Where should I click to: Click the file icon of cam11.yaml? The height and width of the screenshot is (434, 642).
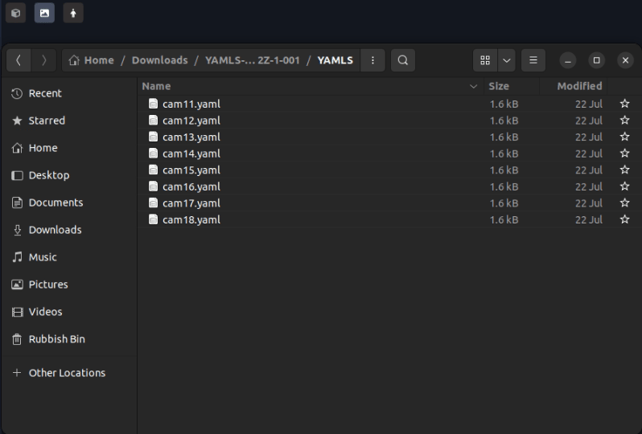coord(153,104)
